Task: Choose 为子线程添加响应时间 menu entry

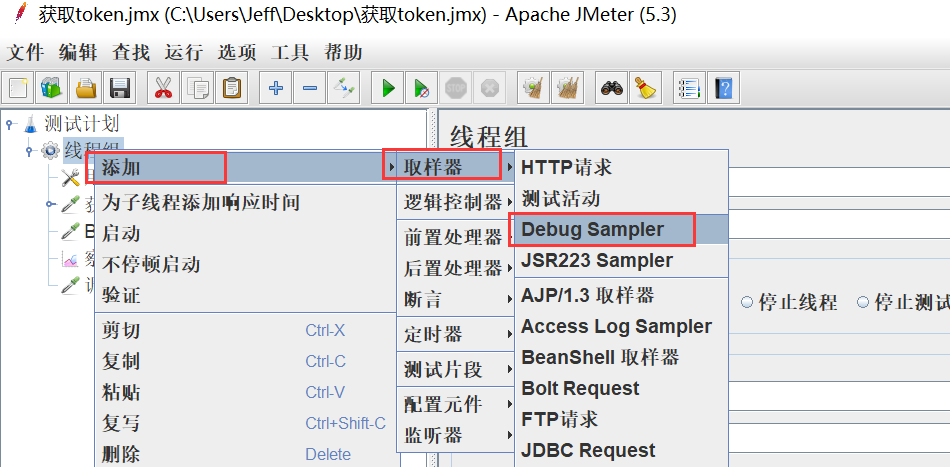Action: coord(246,202)
